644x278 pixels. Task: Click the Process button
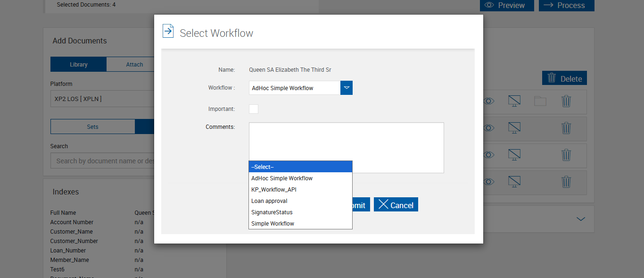click(566, 5)
